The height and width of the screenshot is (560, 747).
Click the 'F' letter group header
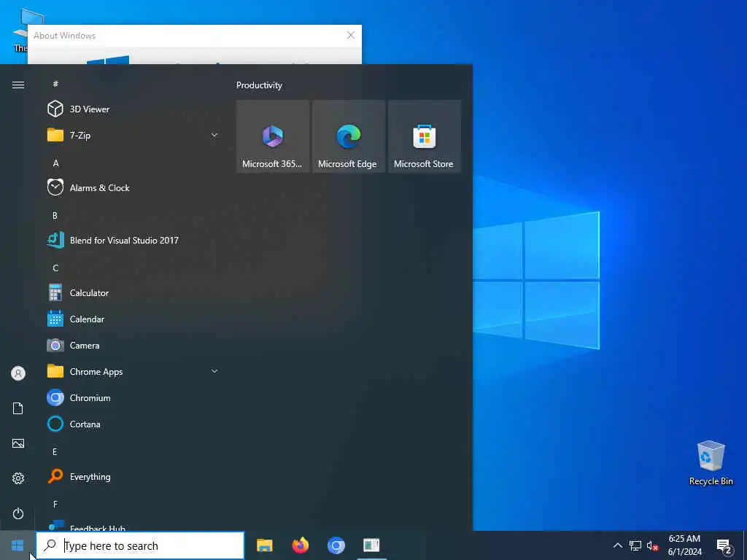[55, 504]
